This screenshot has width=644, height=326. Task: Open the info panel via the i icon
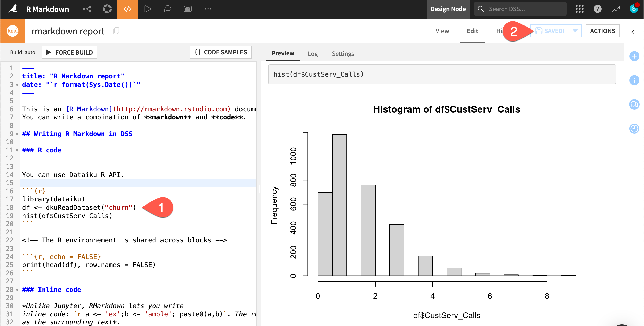click(635, 80)
